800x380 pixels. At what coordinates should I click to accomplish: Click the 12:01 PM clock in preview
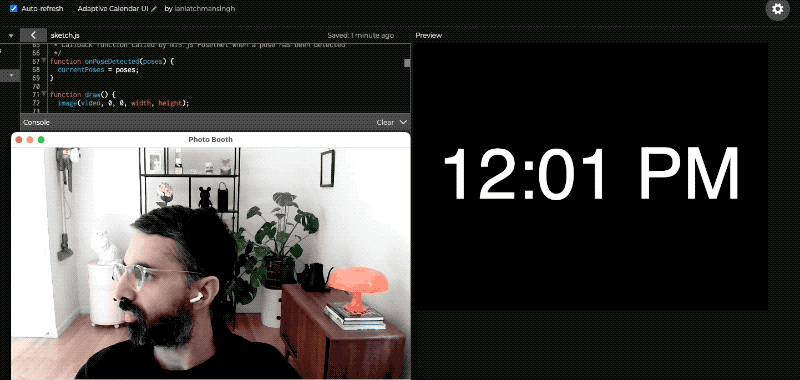591,173
